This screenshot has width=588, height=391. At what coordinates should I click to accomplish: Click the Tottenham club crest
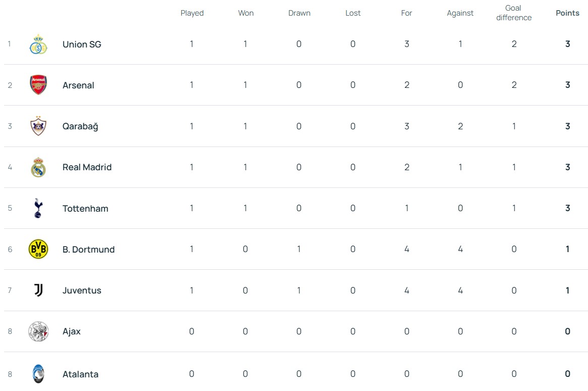(x=38, y=208)
